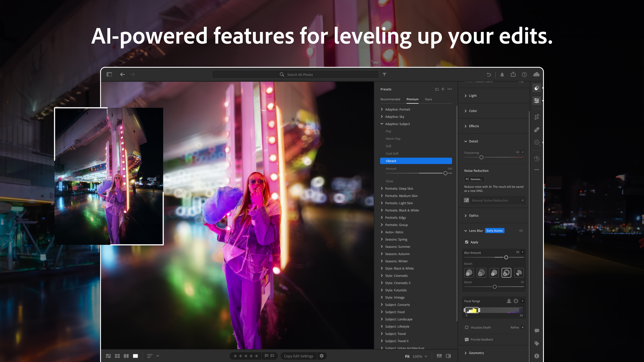Click the Provide feedback speech bubble icon

click(467, 340)
